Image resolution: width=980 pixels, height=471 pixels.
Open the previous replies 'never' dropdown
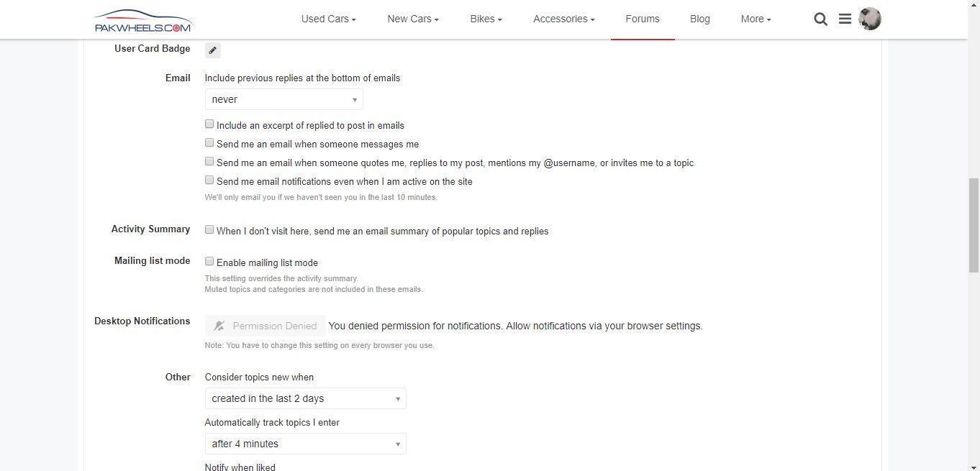[x=283, y=99]
